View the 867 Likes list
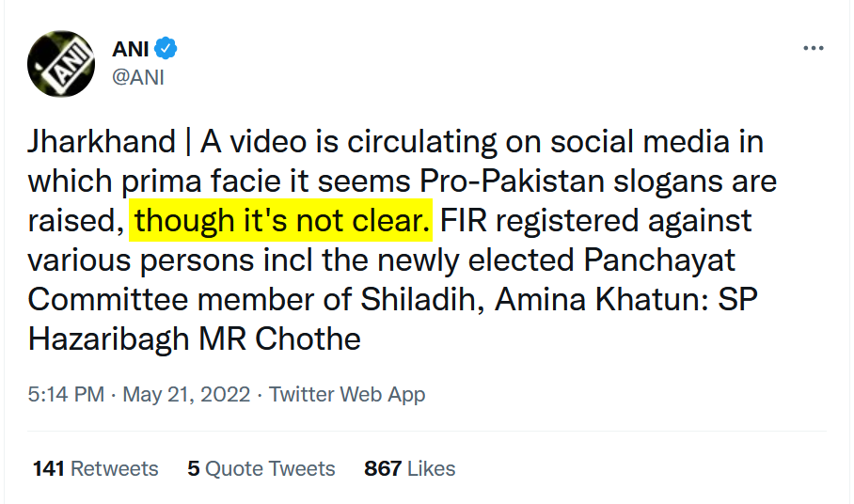The image size is (854, 504). click(409, 468)
